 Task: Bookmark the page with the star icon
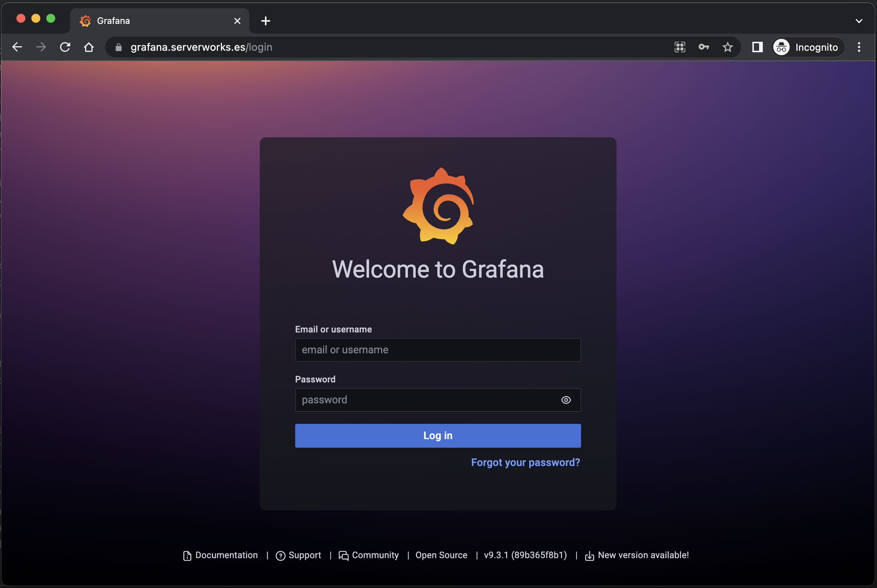(728, 47)
